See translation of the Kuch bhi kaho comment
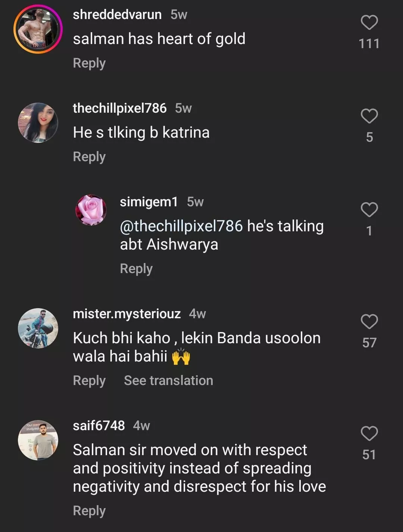The image size is (403, 532). 168,381
